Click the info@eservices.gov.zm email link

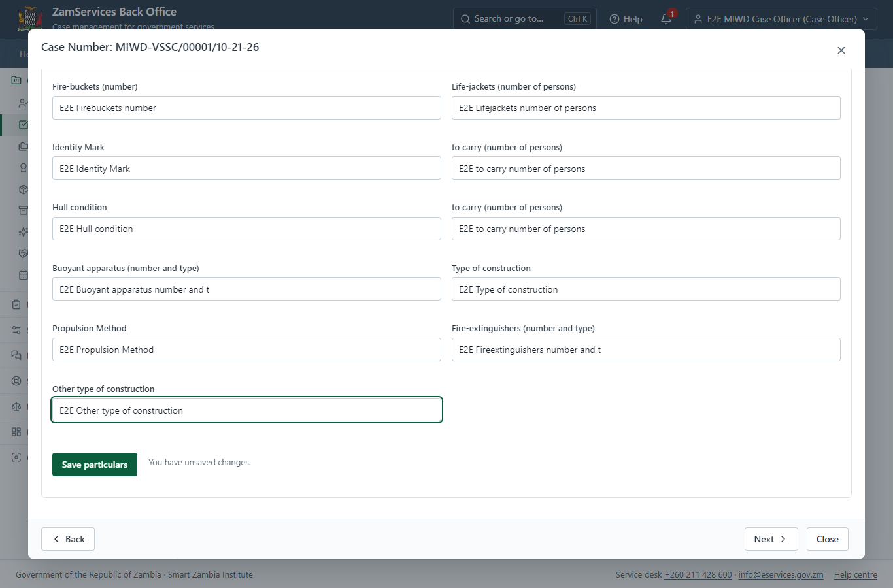(781, 575)
